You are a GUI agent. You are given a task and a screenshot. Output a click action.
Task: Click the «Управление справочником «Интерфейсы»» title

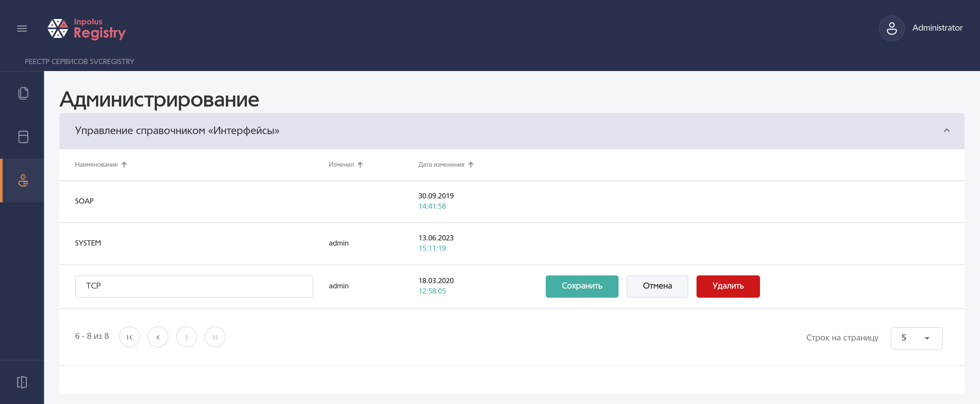coord(177,131)
